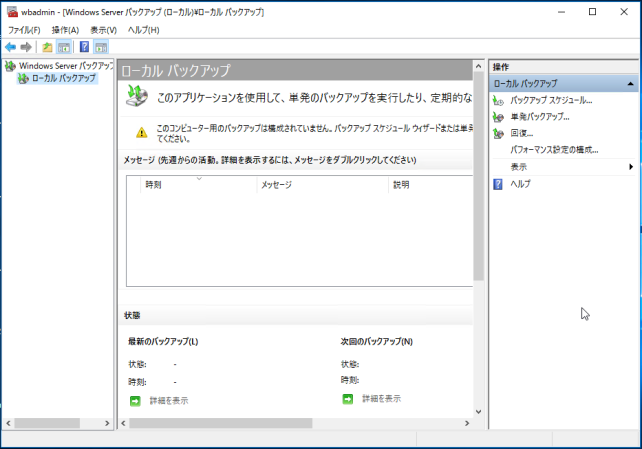Click the Up one level folder icon
Screen dimensions: 642x449
tap(47, 47)
